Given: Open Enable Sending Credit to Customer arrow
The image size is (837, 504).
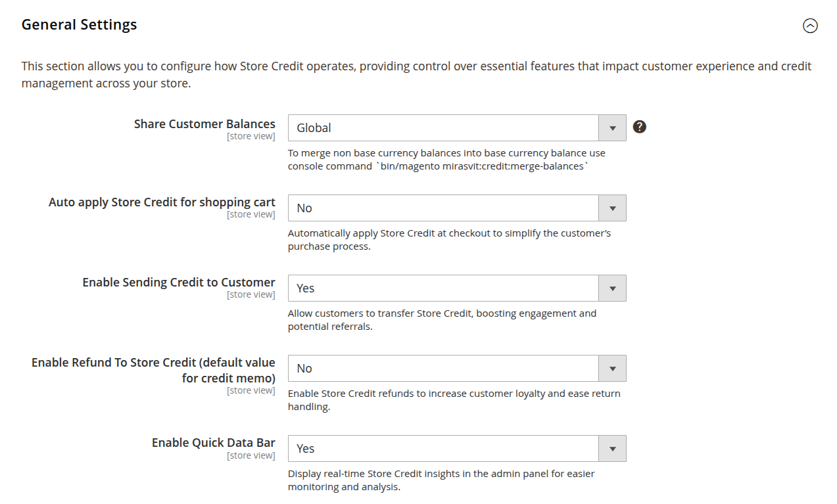Looking at the screenshot, I should [612, 288].
